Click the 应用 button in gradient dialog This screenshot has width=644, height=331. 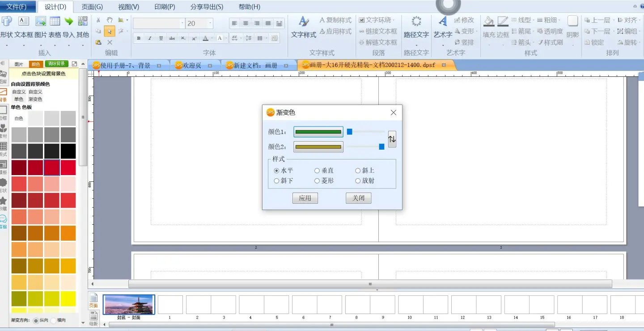pos(305,198)
